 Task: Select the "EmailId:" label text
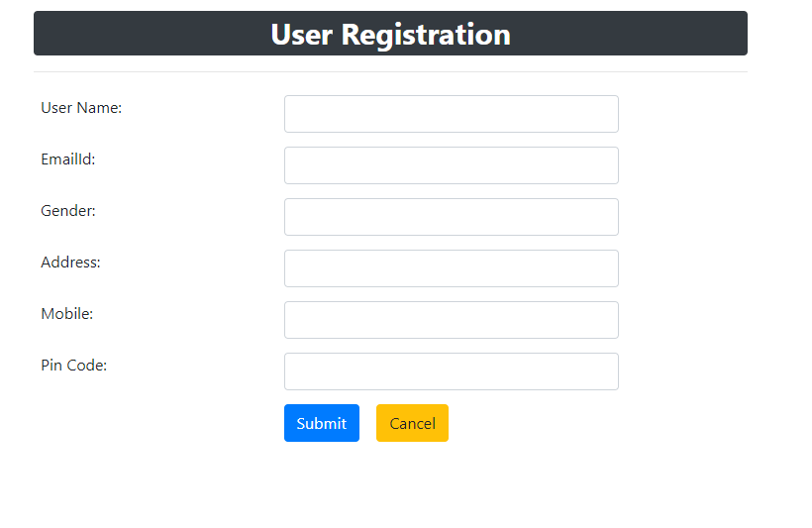68,159
